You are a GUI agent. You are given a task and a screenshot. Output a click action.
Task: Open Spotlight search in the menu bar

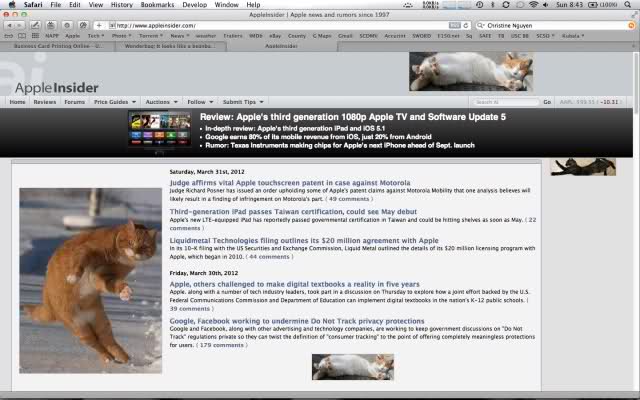pyautogui.click(x=627, y=5)
